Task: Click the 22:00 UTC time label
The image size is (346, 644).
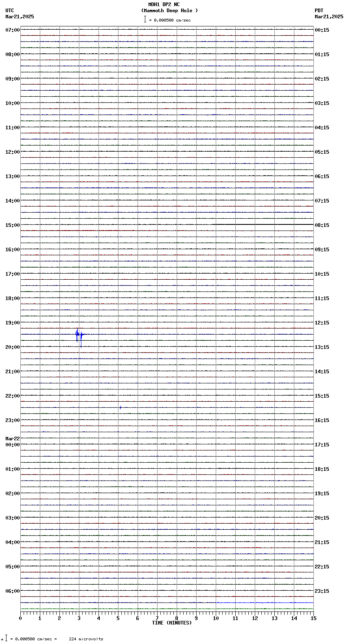Action: 13,396
